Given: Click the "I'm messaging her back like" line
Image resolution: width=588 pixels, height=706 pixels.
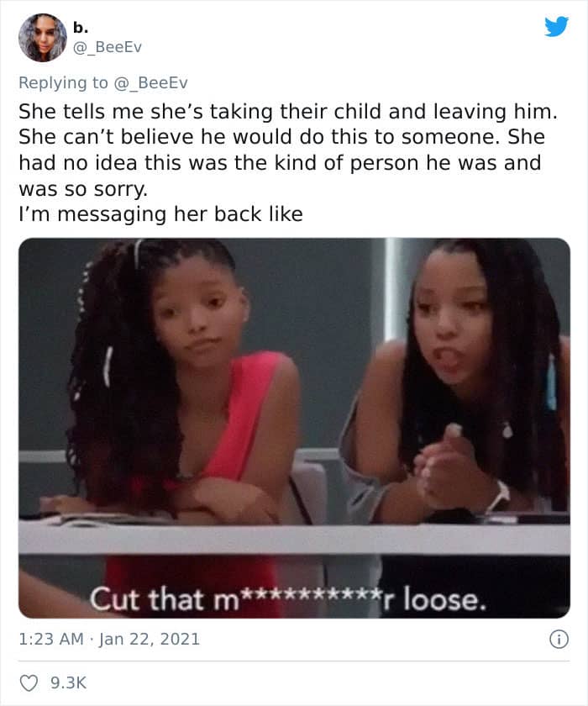Looking at the screenshot, I should [160, 214].
